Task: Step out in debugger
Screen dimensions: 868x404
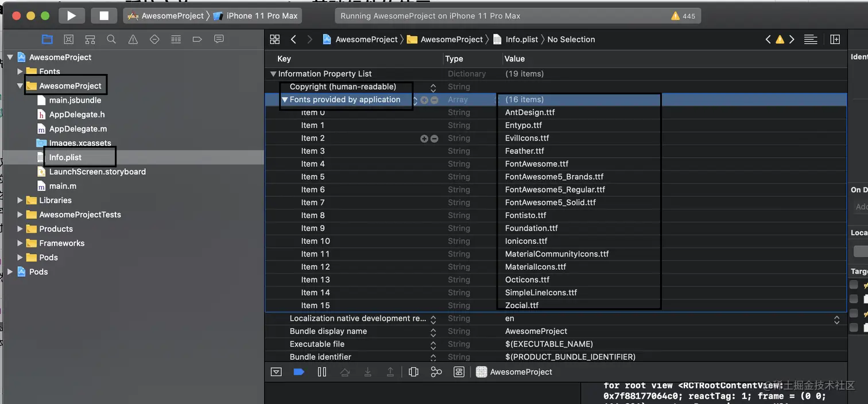Action: pyautogui.click(x=390, y=372)
